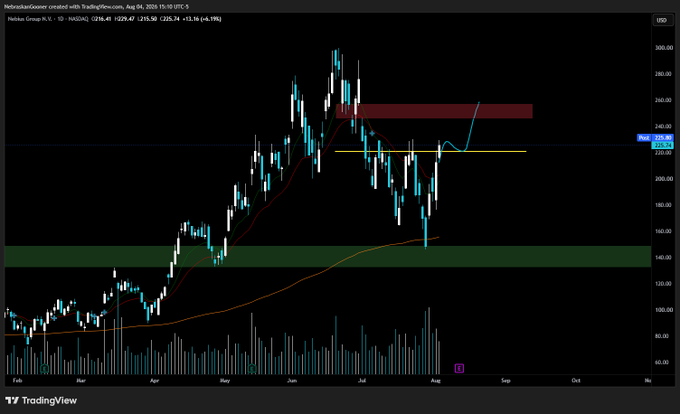This screenshot has width=680, height=414.
Task: Click the TradingView logo
Action: (41, 400)
